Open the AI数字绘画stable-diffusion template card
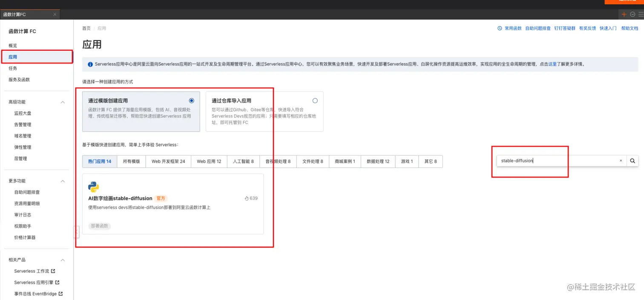 click(x=173, y=204)
